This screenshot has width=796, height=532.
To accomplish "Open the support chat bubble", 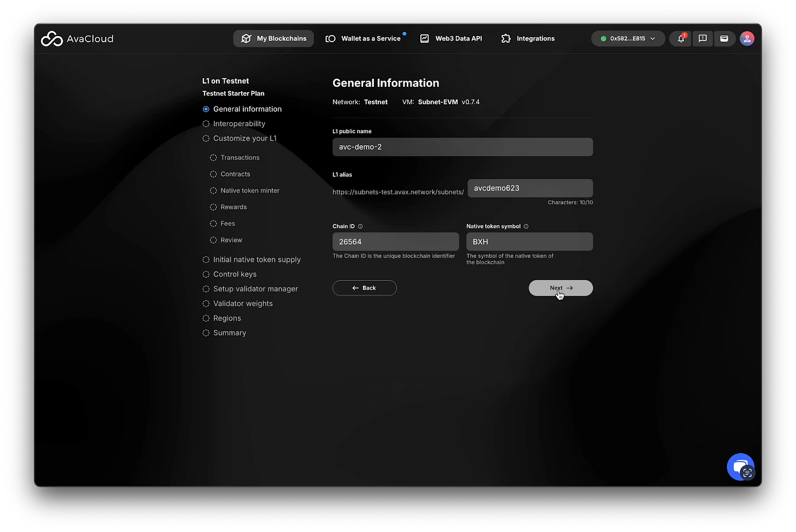I will point(741,467).
